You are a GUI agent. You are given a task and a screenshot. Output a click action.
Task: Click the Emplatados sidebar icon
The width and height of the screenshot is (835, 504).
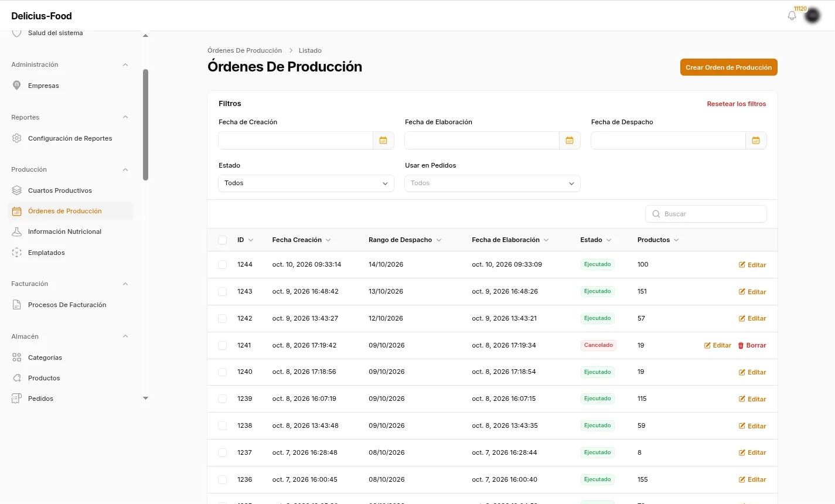(x=17, y=253)
